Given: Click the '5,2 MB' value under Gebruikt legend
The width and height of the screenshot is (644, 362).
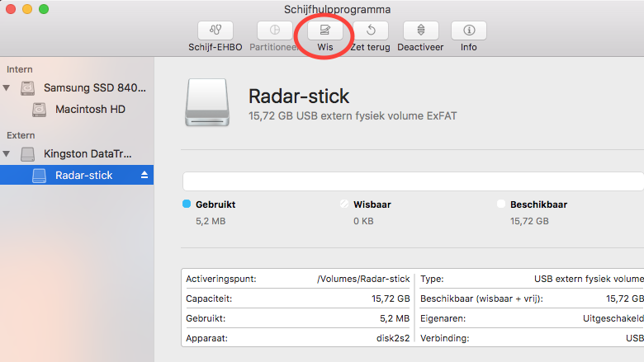Looking at the screenshot, I should click(211, 221).
